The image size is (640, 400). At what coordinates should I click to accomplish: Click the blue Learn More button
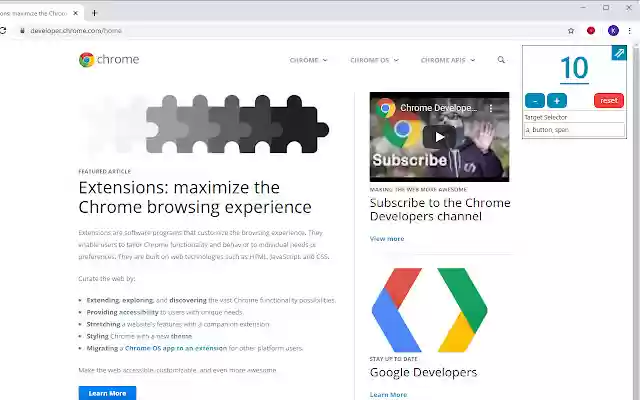point(107,393)
